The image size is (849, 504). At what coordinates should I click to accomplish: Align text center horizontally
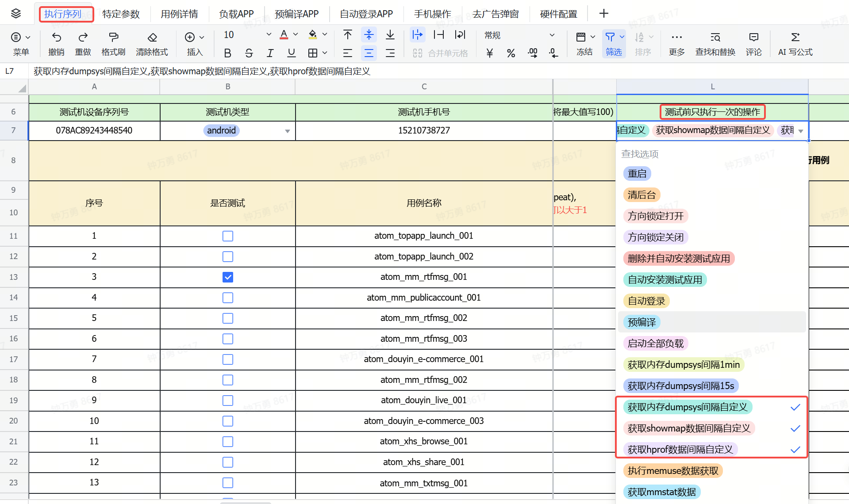(x=369, y=53)
